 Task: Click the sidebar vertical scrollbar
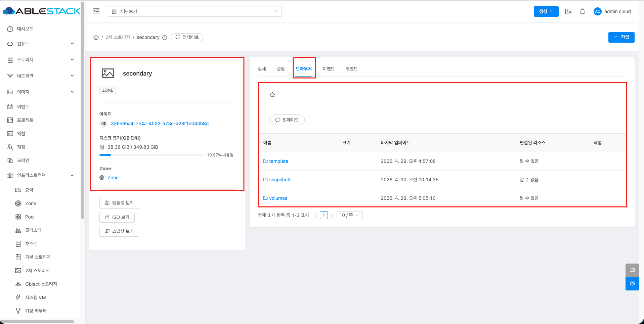coord(82,111)
